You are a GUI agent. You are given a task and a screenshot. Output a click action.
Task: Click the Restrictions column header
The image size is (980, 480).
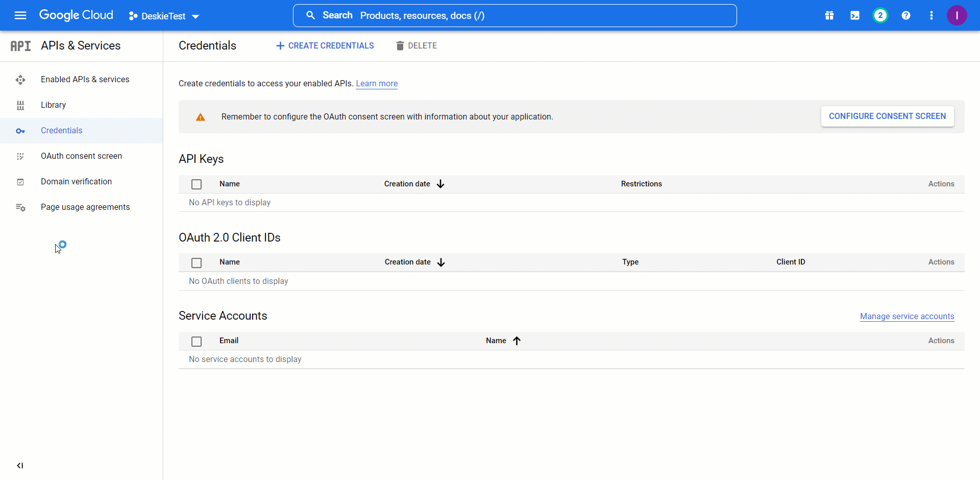[x=641, y=184]
